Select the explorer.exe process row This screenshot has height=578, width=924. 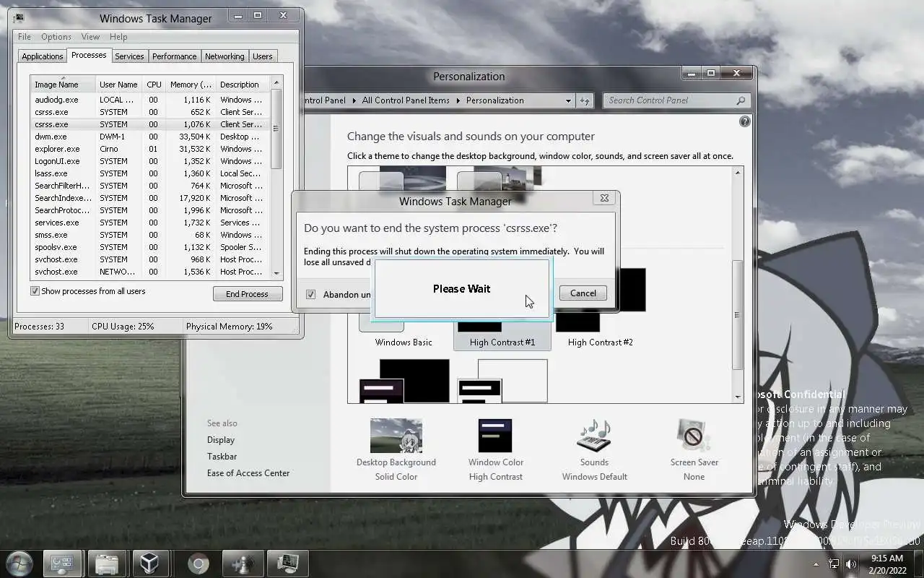tap(150, 149)
